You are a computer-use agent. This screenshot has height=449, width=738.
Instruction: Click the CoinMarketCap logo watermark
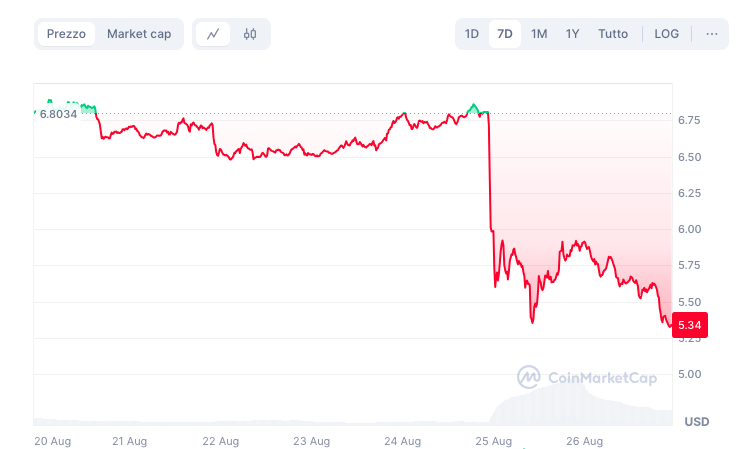[587, 377]
